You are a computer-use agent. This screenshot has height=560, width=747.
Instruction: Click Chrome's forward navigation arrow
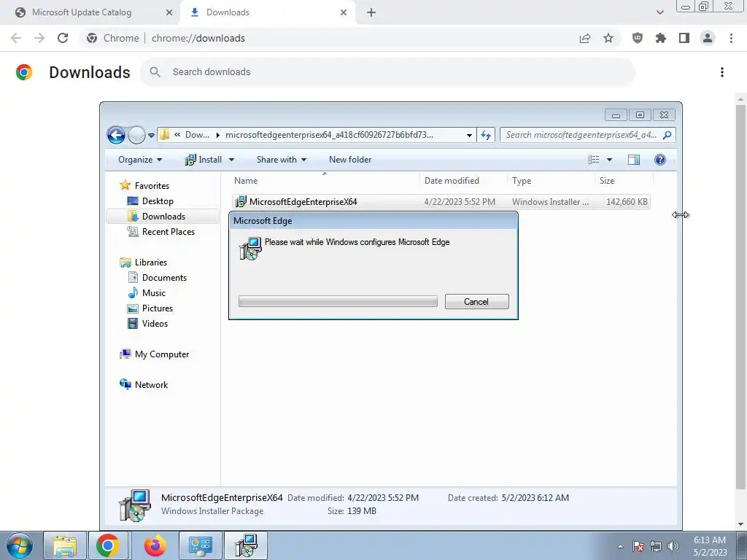pyautogui.click(x=39, y=38)
